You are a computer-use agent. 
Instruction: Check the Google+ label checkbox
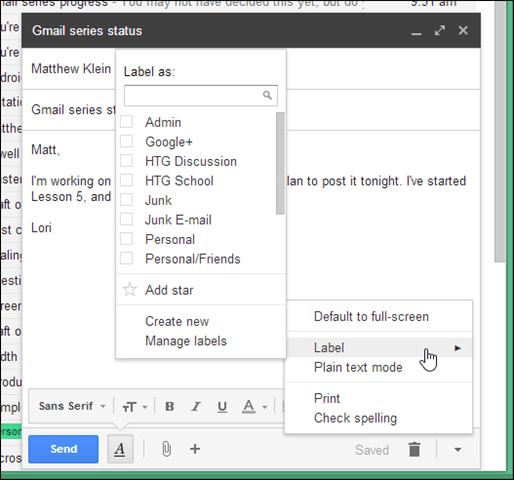pyautogui.click(x=126, y=141)
